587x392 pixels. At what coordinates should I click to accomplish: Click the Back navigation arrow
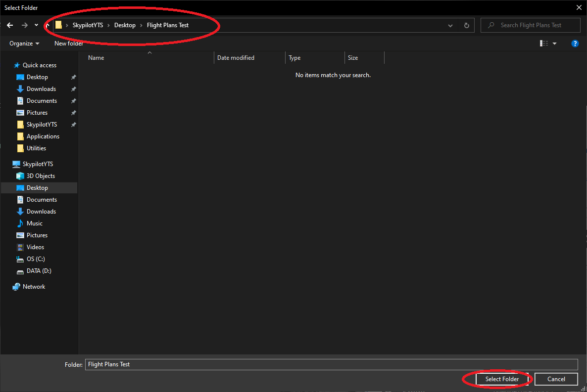pos(10,25)
